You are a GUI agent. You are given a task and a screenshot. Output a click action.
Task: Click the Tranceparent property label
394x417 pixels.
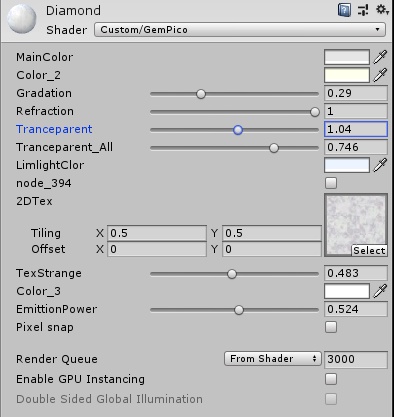(x=54, y=129)
